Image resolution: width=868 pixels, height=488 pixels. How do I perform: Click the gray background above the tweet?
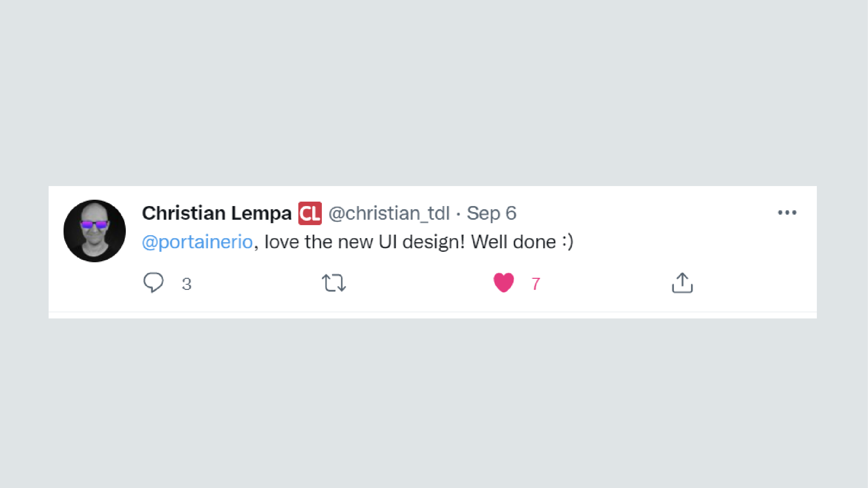tap(434, 93)
